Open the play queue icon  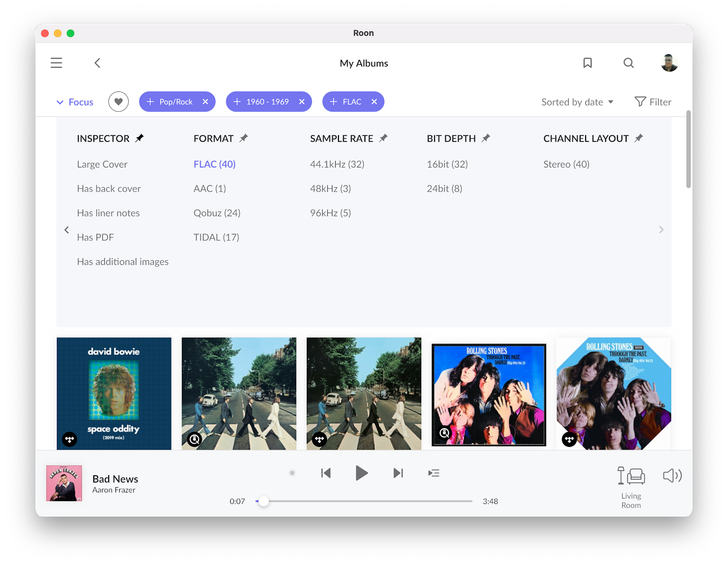434,473
